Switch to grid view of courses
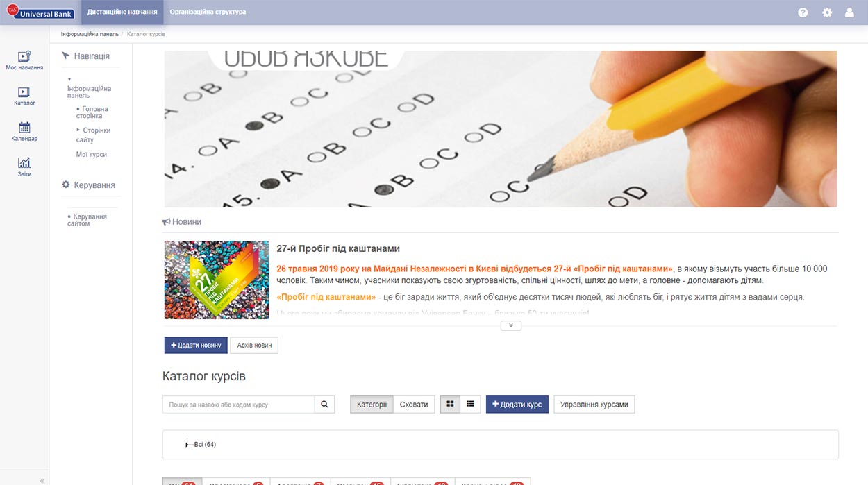This screenshot has height=485, width=868. (450, 404)
